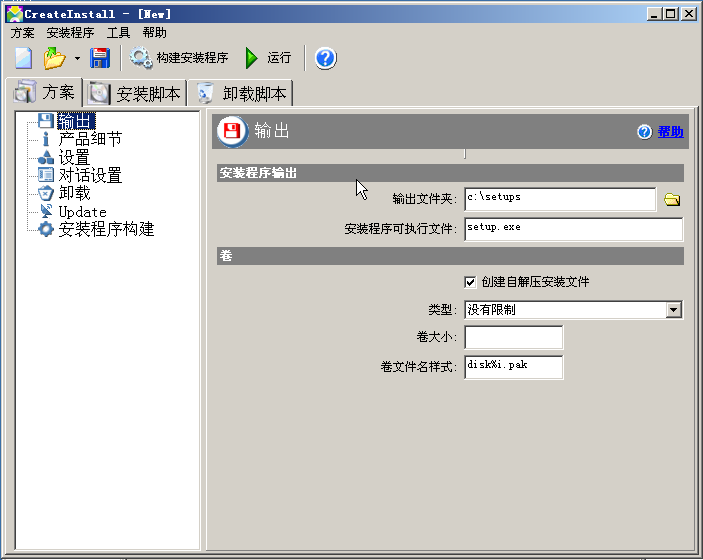Viewport: 703px width, 560px height.
Task: Click the 安装程序可执行文件 input field
Action: click(574, 229)
